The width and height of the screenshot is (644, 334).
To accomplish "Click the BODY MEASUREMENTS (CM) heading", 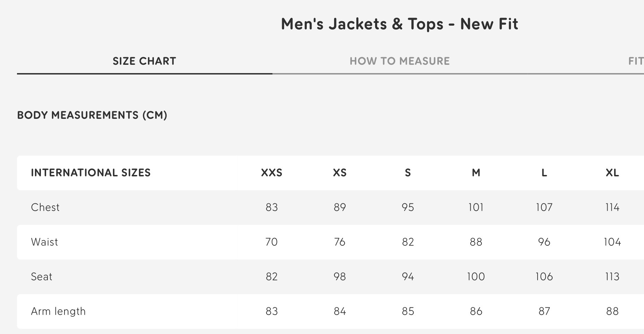I will [93, 115].
